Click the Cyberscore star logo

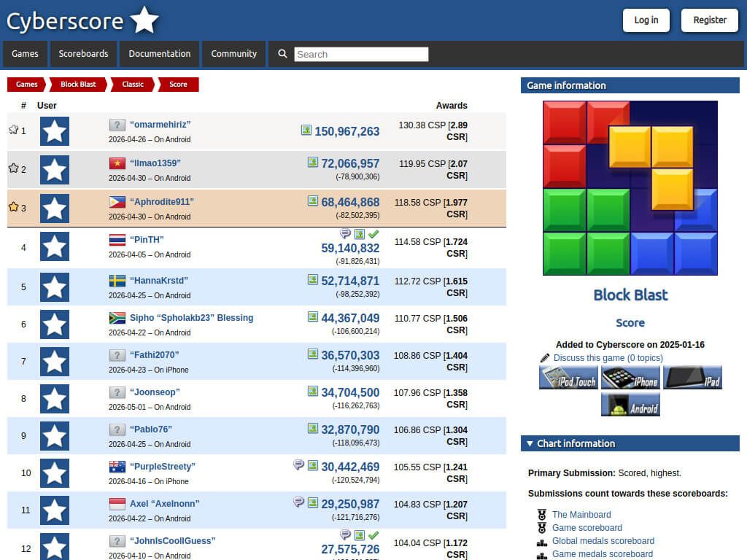click(144, 20)
